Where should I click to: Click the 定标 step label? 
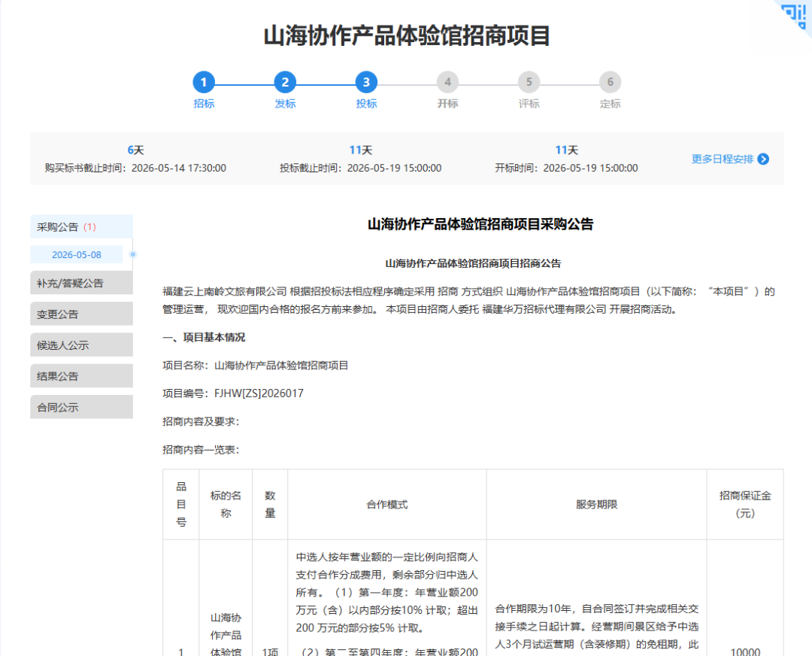click(610, 104)
